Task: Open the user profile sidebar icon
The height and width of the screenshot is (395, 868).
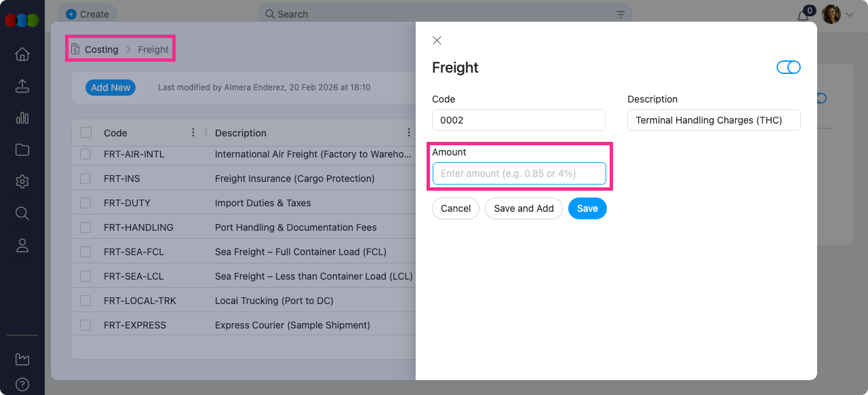Action: click(x=22, y=246)
